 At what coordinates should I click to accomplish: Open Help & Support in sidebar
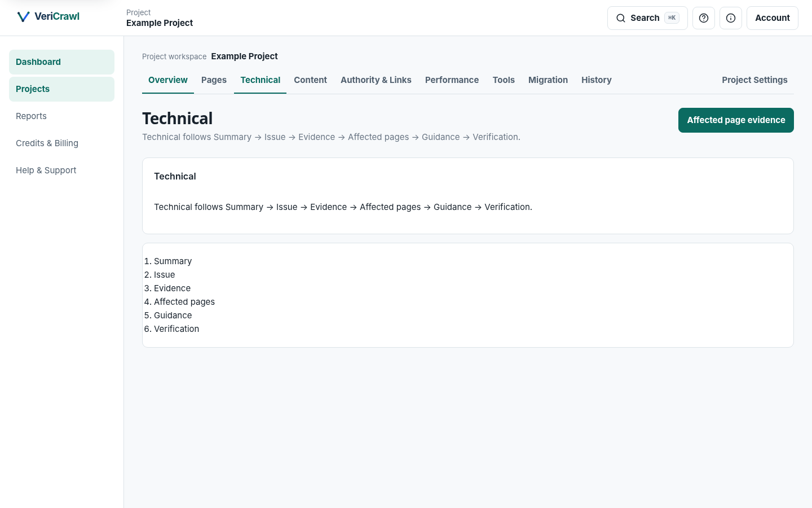coord(61,170)
